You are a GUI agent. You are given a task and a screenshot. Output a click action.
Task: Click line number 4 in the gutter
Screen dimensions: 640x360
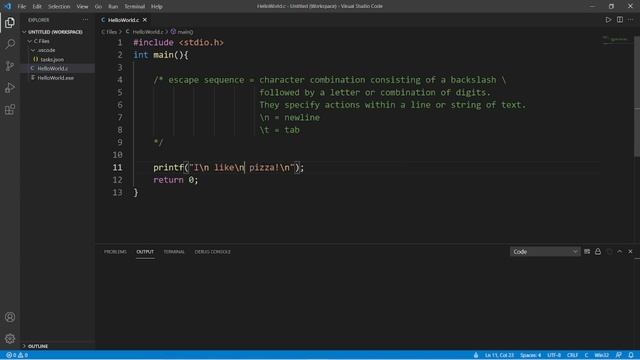point(120,80)
